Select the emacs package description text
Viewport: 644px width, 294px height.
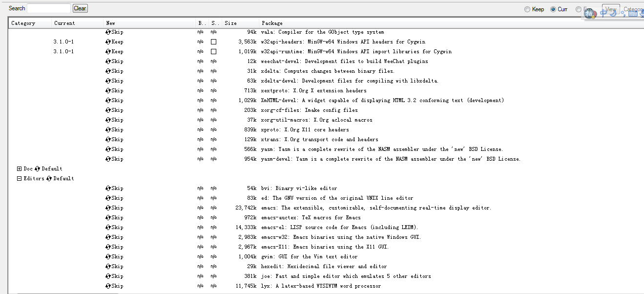[x=376, y=208]
